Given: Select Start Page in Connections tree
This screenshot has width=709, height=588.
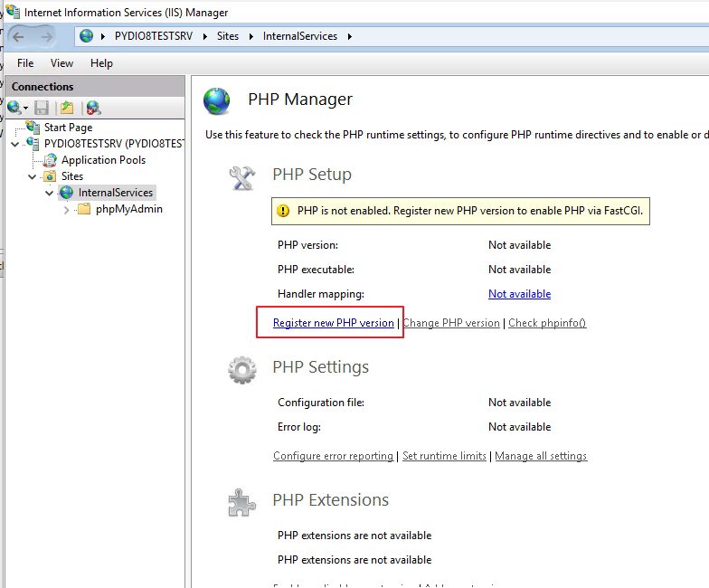Looking at the screenshot, I should pyautogui.click(x=69, y=128).
